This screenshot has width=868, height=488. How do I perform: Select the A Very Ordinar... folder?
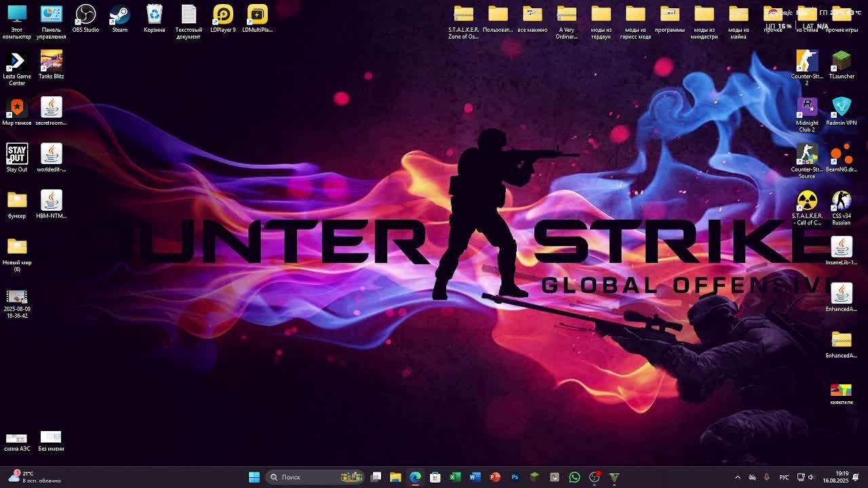tap(567, 21)
